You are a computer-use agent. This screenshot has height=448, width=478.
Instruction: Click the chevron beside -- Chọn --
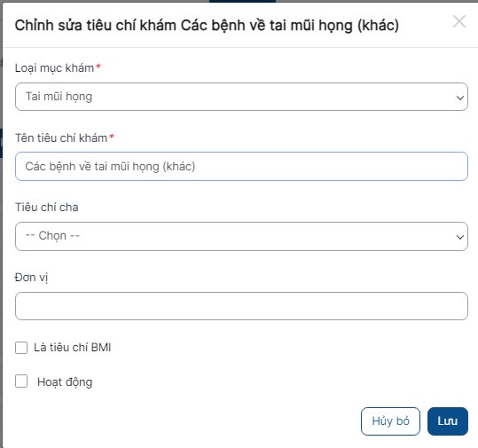pos(460,237)
